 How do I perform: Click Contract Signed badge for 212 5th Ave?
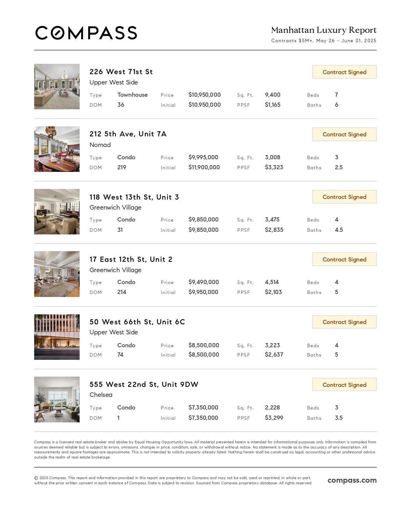344,134
